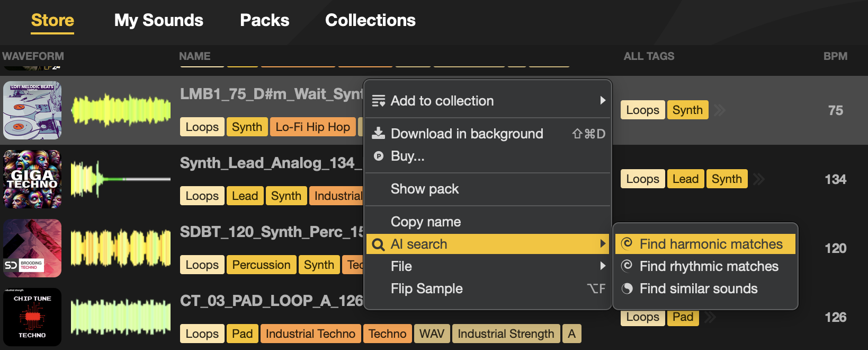Choose Flip Sample menu entry
Screen dimensions: 868x350
[488, 288]
